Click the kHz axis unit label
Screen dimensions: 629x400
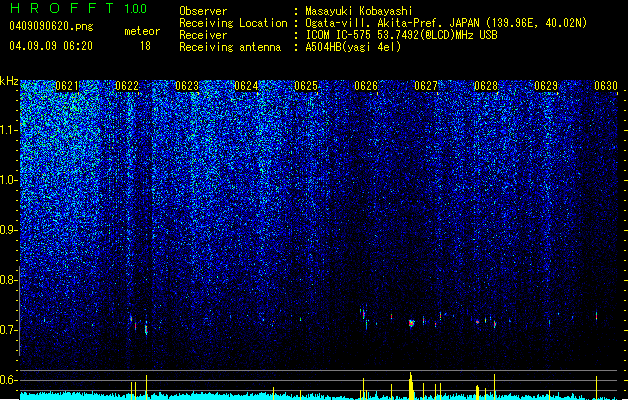tap(9, 81)
